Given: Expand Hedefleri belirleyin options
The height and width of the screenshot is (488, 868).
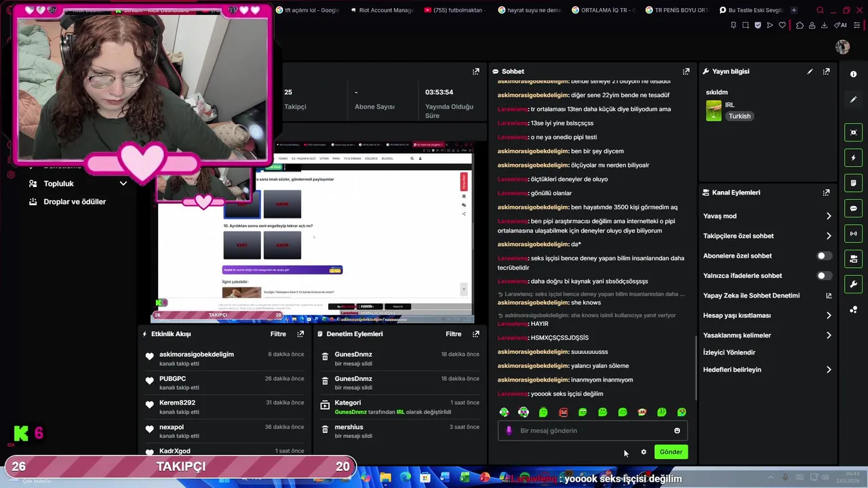Looking at the screenshot, I should 829,369.
